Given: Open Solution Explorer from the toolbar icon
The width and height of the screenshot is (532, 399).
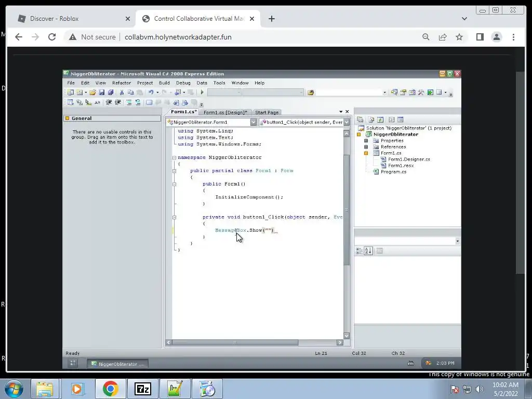Looking at the screenshot, I should pos(394,92).
